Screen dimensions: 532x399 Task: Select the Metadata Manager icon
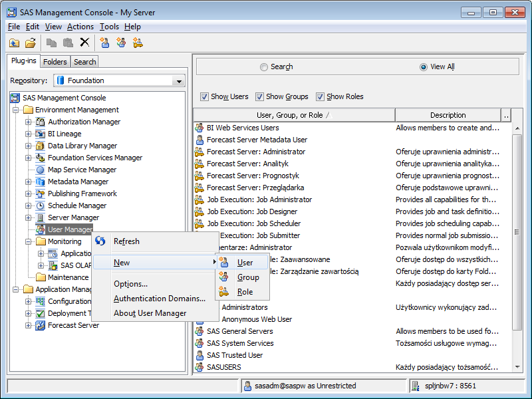pyautogui.click(x=41, y=182)
